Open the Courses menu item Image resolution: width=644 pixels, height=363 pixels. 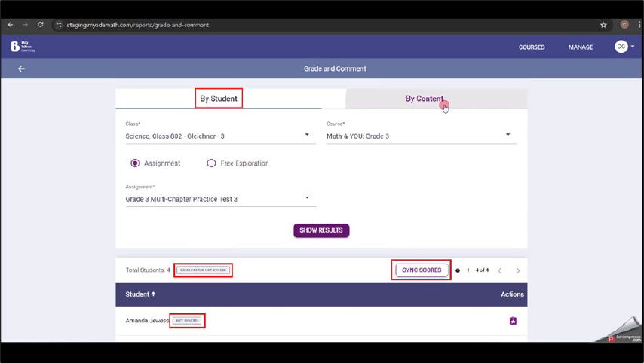pos(532,47)
